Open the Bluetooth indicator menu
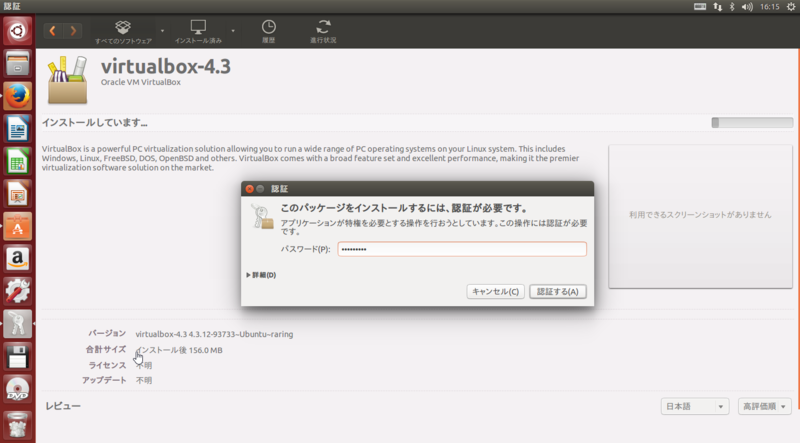The image size is (800, 443). tap(732, 7)
